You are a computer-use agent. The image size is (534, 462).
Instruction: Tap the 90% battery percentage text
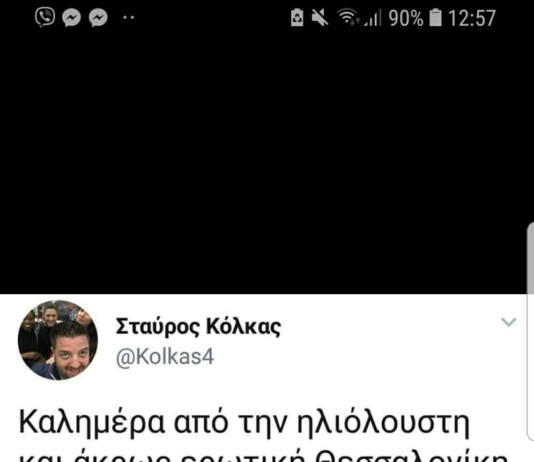click(406, 18)
